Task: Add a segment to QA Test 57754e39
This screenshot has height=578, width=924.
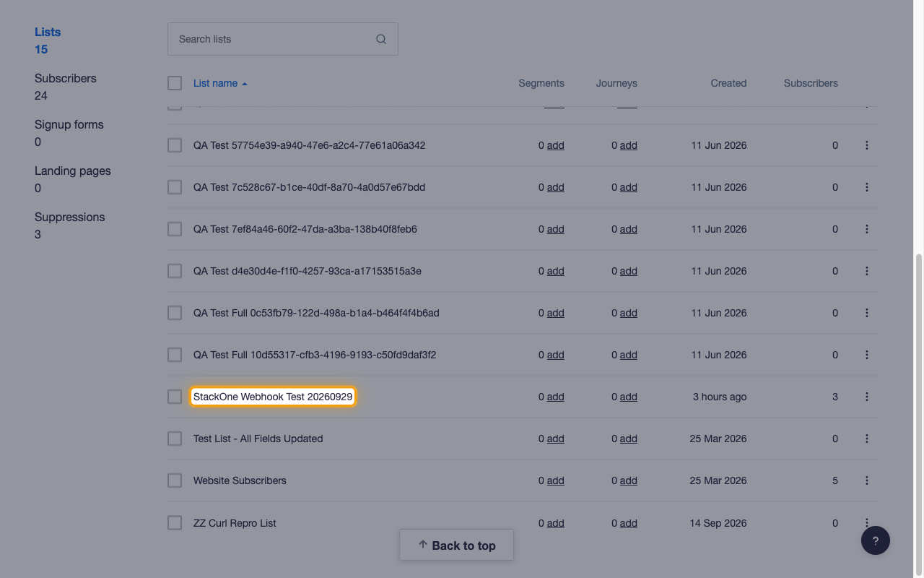Action: [x=555, y=145]
